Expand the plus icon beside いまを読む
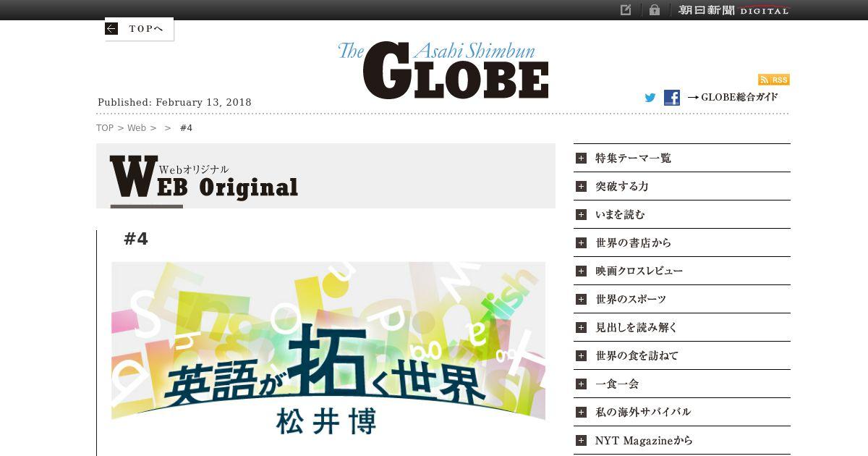The height and width of the screenshot is (456, 868). [x=581, y=215]
